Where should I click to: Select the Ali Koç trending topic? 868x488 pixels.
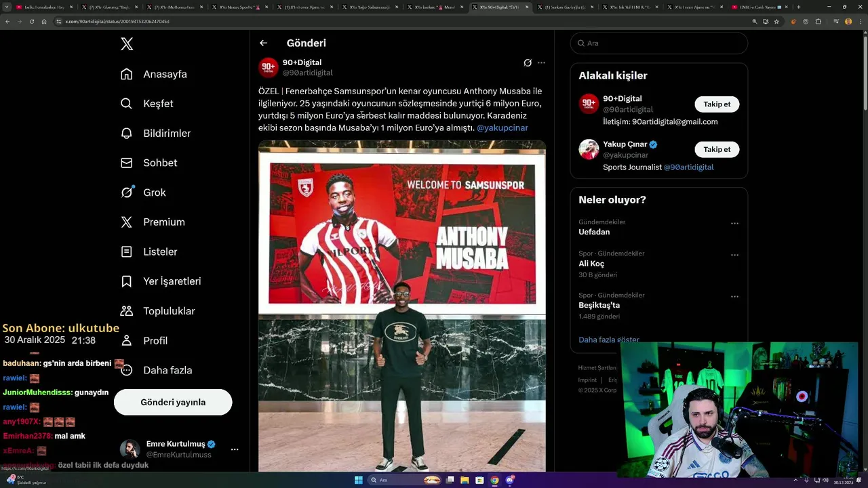coord(591,264)
